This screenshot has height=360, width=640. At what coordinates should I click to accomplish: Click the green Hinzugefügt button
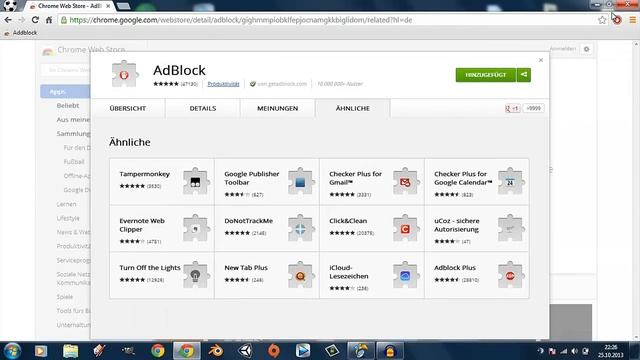[486, 75]
